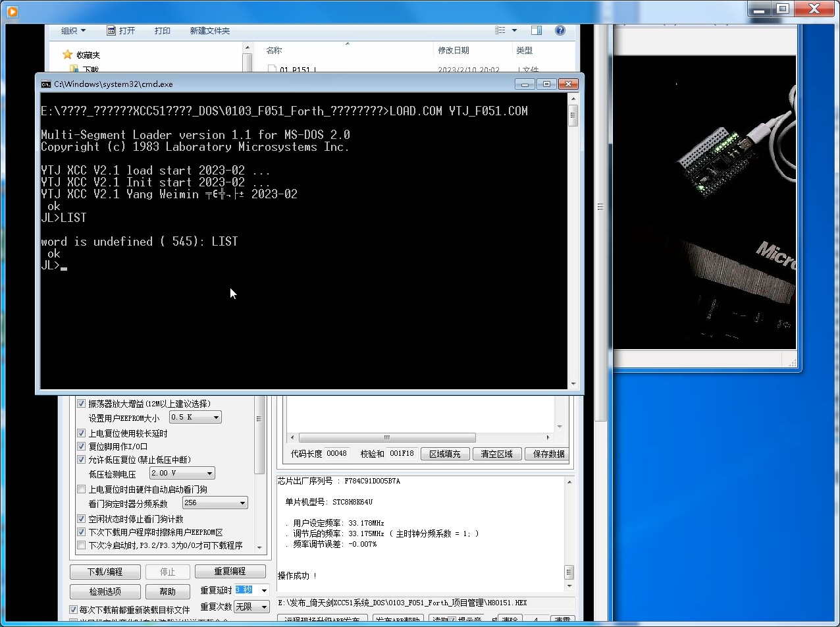Open the Explorer help question mark icon
This screenshot has width=840, height=627.
(x=560, y=30)
